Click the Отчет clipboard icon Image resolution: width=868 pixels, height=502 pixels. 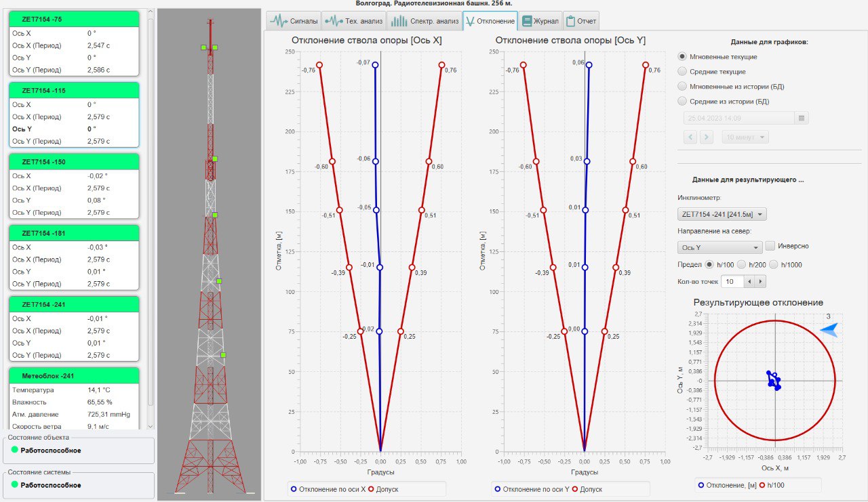pos(570,21)
